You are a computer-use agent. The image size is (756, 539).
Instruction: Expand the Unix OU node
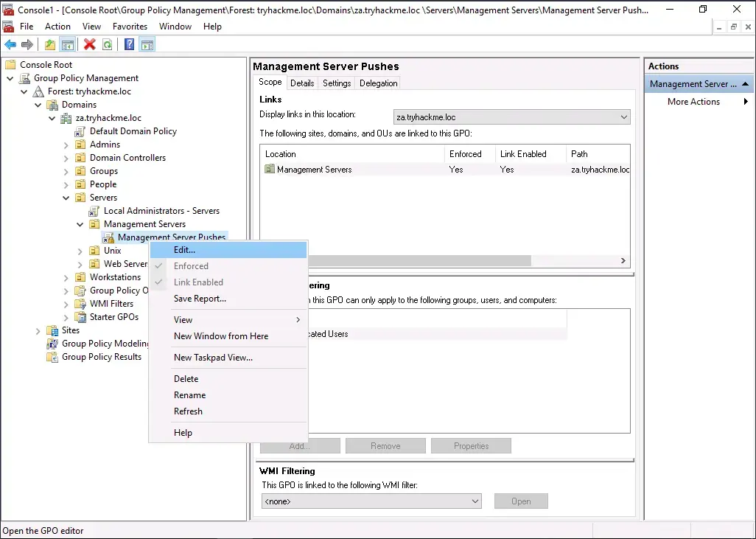(80, 251)
